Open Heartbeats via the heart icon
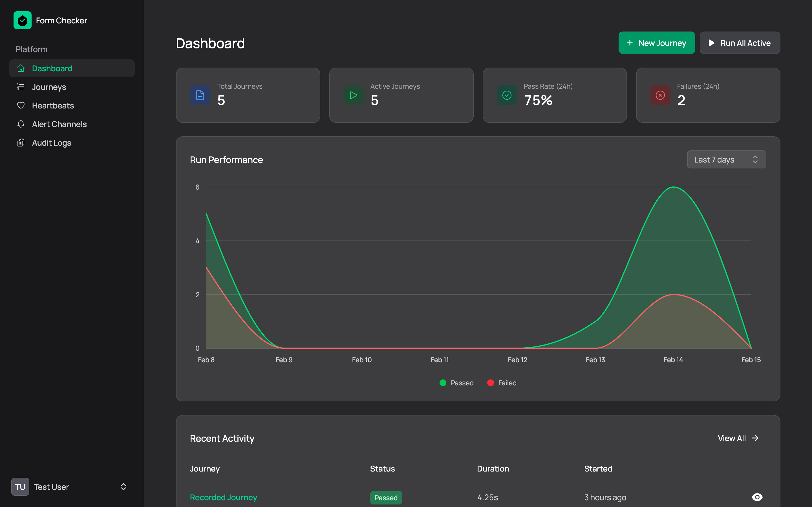The height and width of the screenshot is (507, 812). (x=21, y=105)
